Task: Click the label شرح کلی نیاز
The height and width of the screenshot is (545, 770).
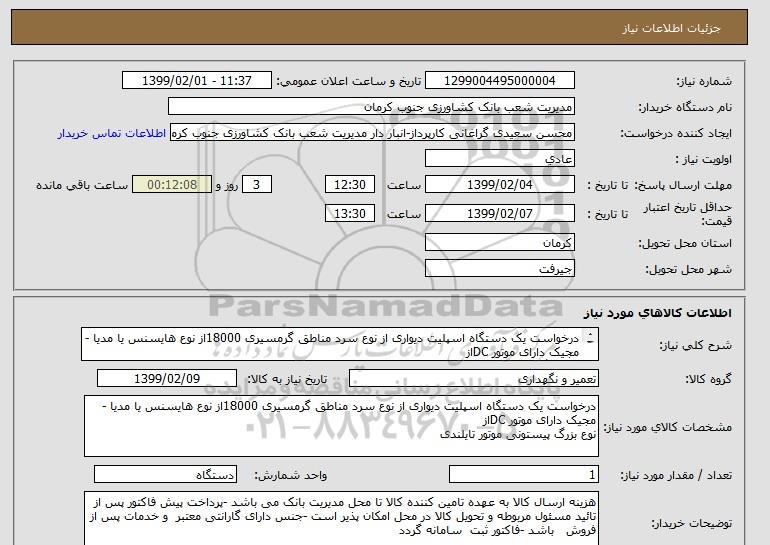Action: point(695,345)
